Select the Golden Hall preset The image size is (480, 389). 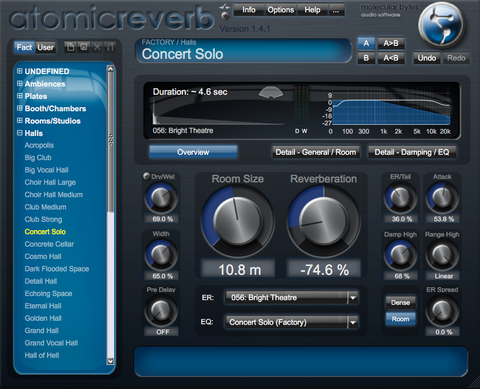coord(43,318)
